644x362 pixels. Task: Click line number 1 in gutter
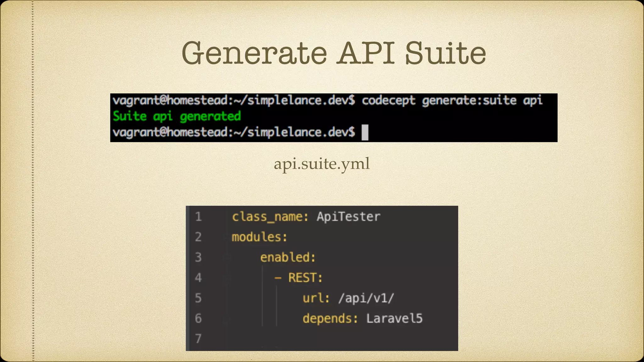[x=198, y=217]
